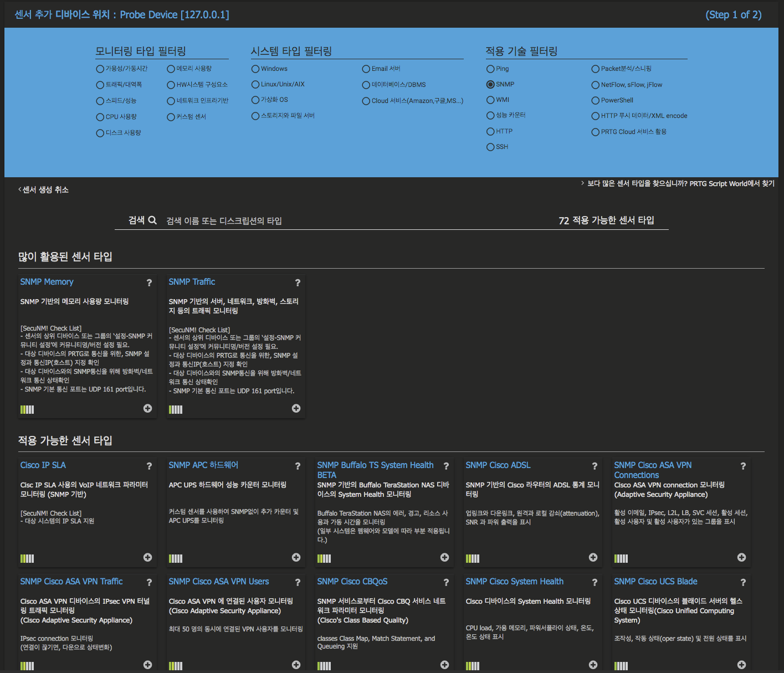
Task: Click the '(Step 1 of 2)' indicator text
Action: [x=734, y=15]
